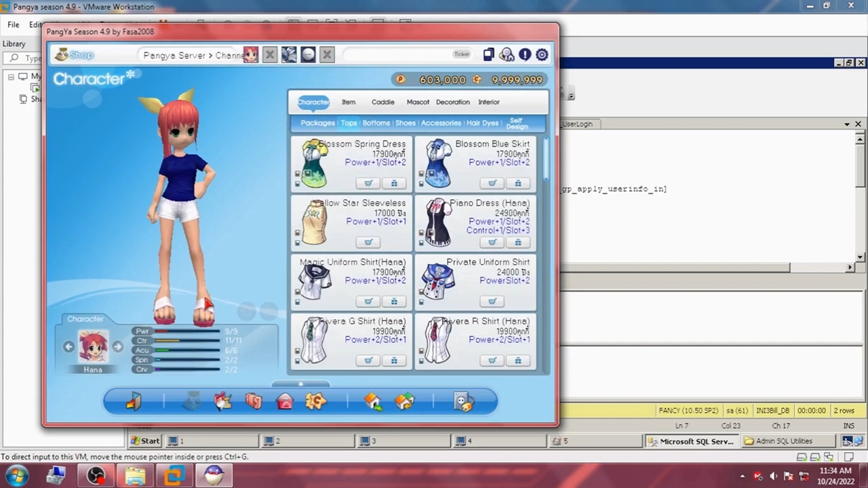This screenshot has width=868, height=488.
Task: Toggle checkbox on Private Uniform Shirt card
Action: click(x=421, y=292)
